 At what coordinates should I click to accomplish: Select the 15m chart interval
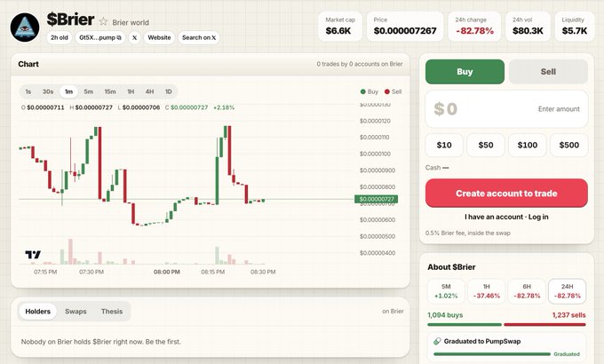[110, 91]
